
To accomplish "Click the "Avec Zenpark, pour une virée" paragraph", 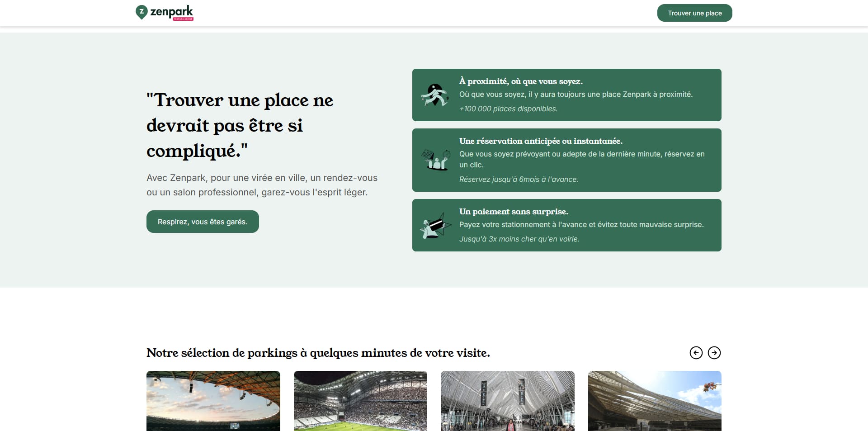I will pos(262,185).
